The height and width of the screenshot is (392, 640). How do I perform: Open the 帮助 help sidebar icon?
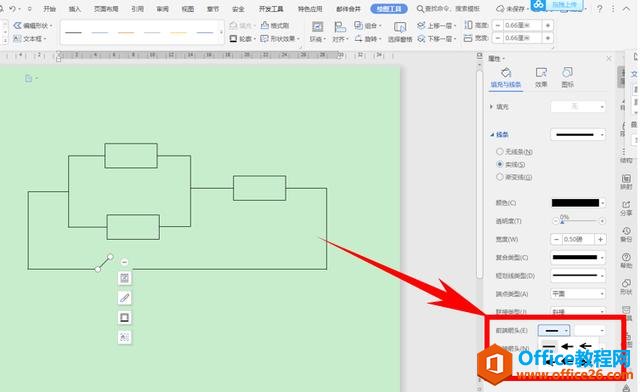[626, 261]
